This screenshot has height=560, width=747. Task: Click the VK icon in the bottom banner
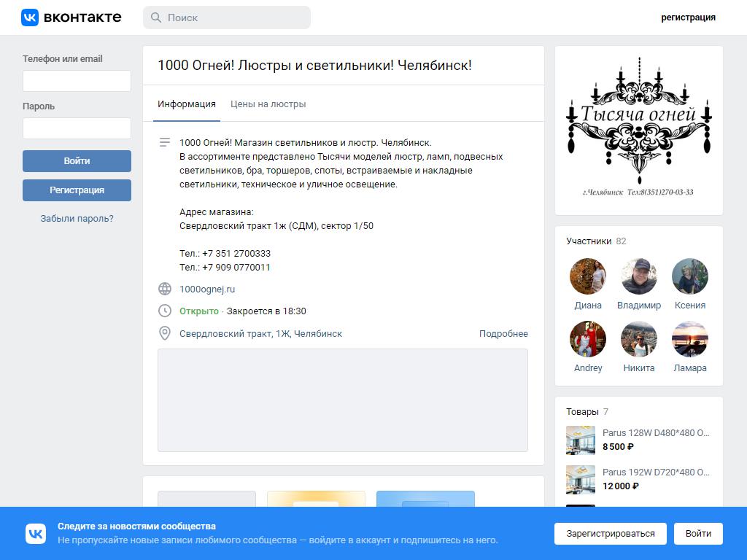tap(36, 533)
